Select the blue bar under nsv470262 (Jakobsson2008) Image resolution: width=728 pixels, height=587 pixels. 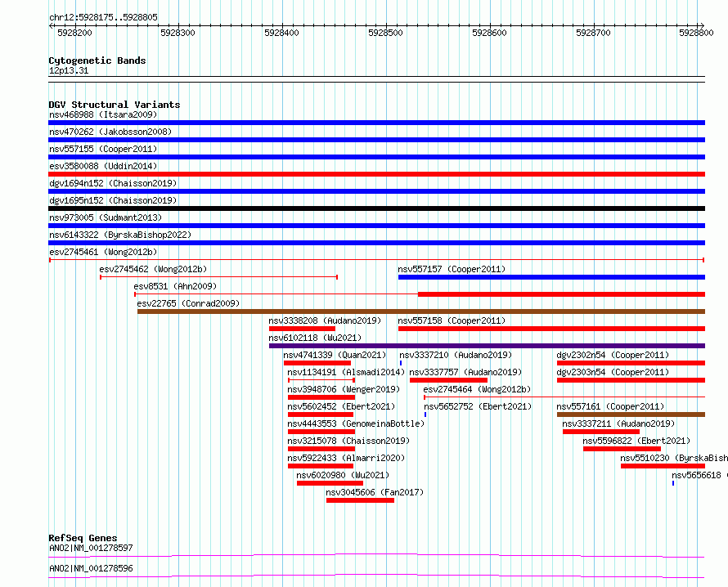click(376, 140)
